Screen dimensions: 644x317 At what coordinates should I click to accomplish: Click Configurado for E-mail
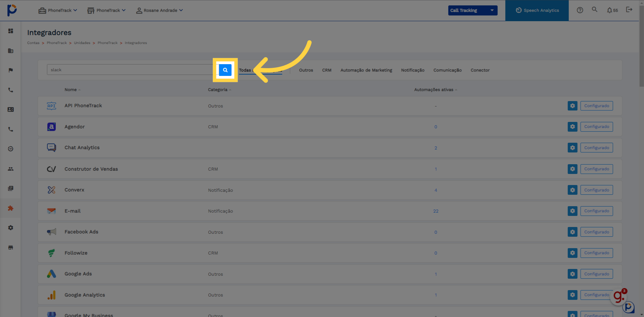coord(597,211)
